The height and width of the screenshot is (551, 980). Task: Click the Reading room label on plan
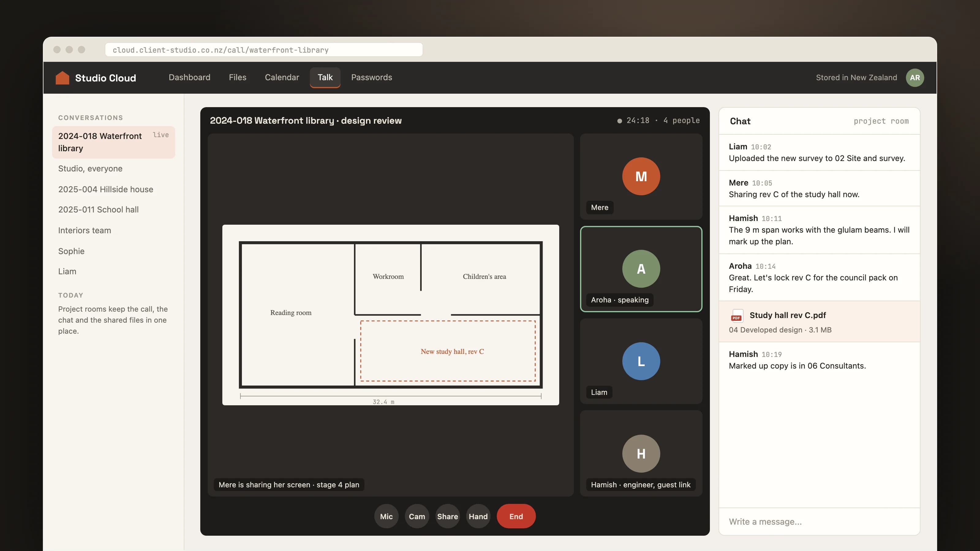[x=291, y=313]
